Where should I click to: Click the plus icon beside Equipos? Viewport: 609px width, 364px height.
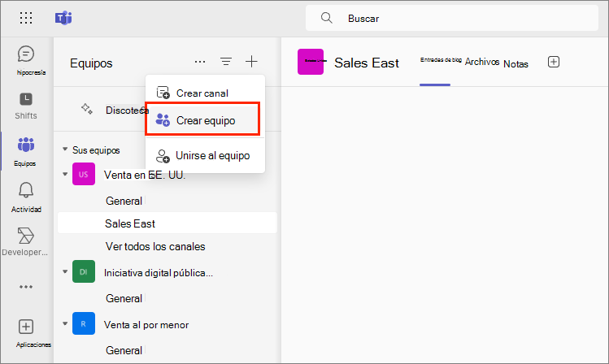click(x=252, y=61)
